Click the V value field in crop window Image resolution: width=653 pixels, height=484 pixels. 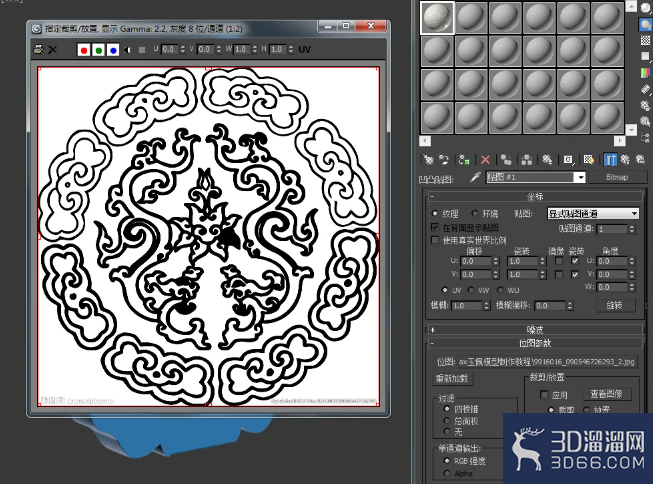tap(205, 50)
